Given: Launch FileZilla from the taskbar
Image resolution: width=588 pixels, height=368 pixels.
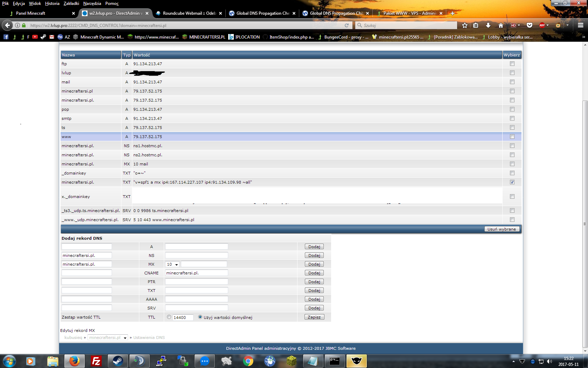Looking at the screenshot, I should [x=96, y=361].
